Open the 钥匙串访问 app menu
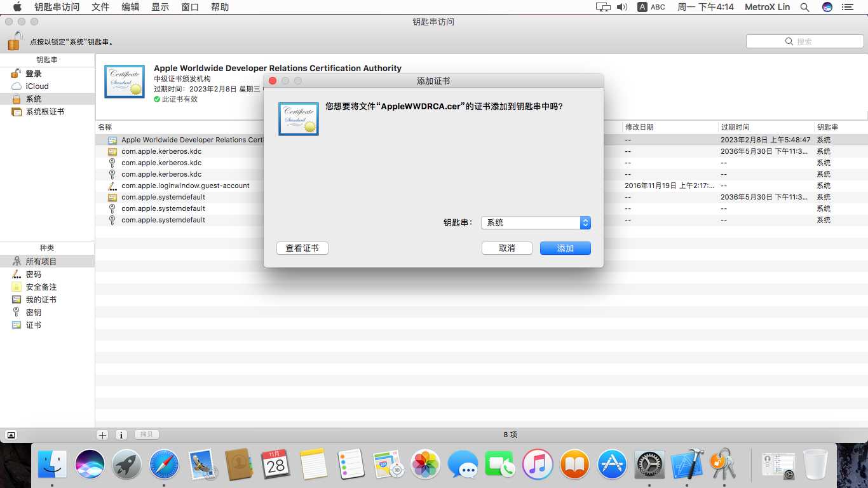 (x=57, y=7)
